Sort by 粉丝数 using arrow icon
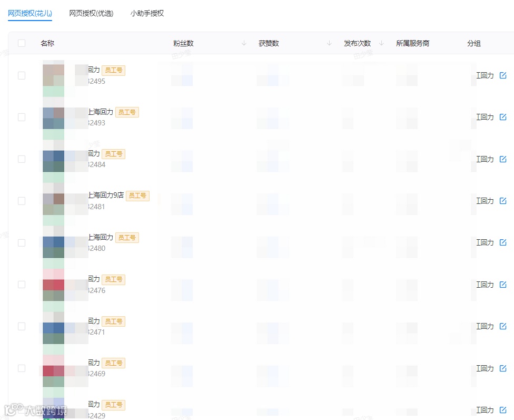 point(244,43)
